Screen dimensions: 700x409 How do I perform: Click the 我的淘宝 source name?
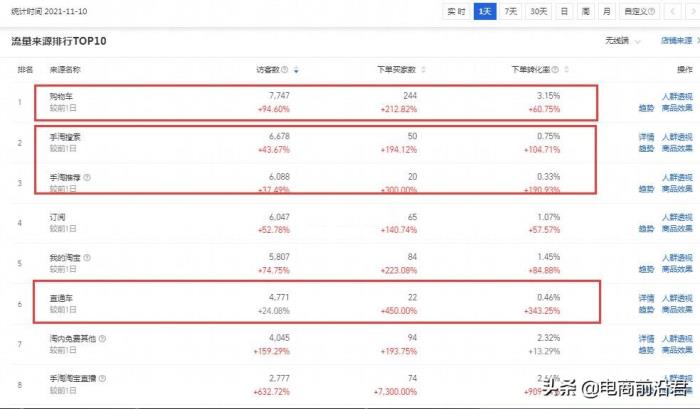pos(63,257)
